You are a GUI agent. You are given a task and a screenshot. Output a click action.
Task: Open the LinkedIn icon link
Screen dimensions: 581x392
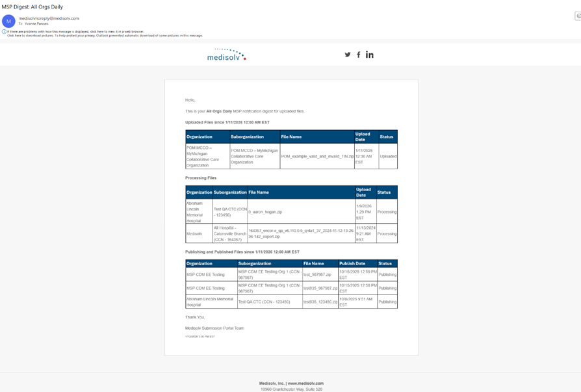click(x=370, y=55)
